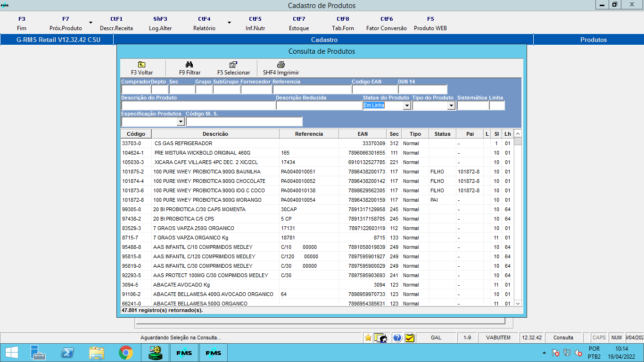Click the clock showing 10:14
644x362 pixels.
point(621,349)
